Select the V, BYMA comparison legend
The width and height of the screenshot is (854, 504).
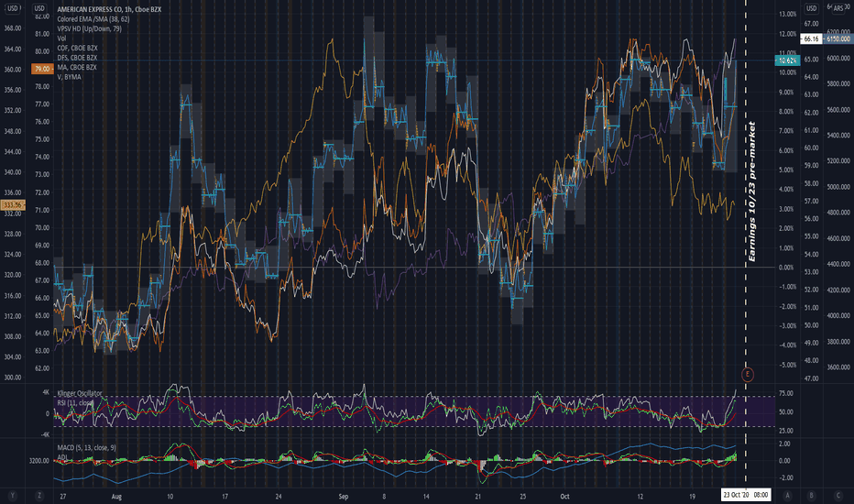coord(69,77)
